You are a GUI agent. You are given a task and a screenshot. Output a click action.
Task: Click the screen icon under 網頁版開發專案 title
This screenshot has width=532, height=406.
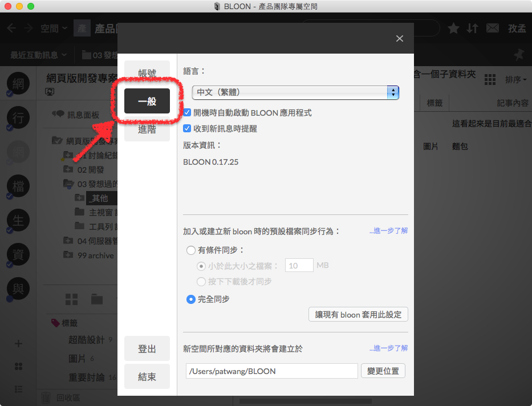tap(50, 92)
